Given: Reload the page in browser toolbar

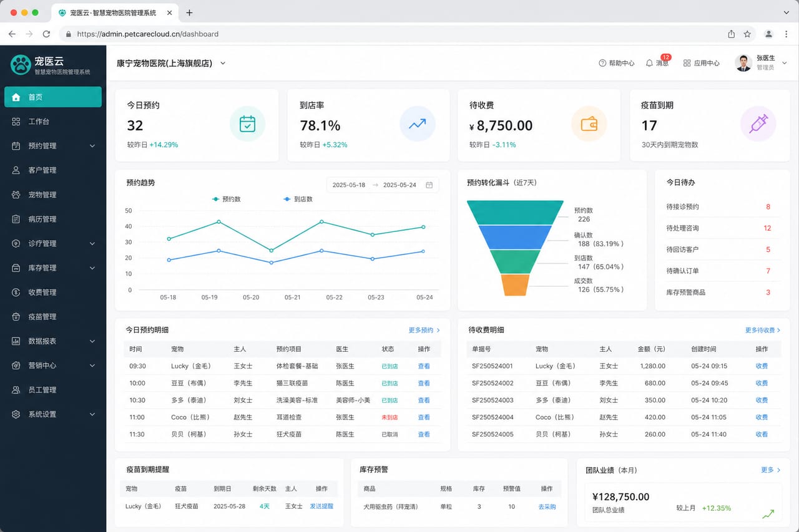Looking at the screenshot, I should (46, 34).
